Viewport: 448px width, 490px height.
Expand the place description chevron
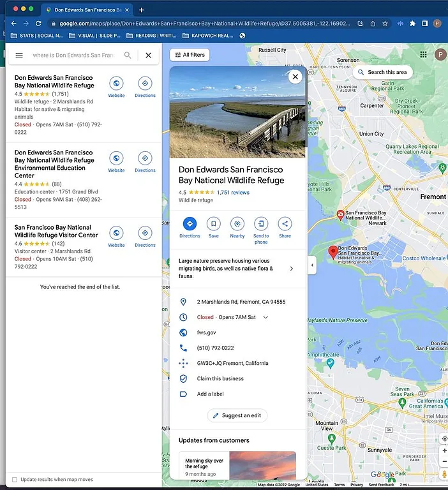click(x=291, y=269)
